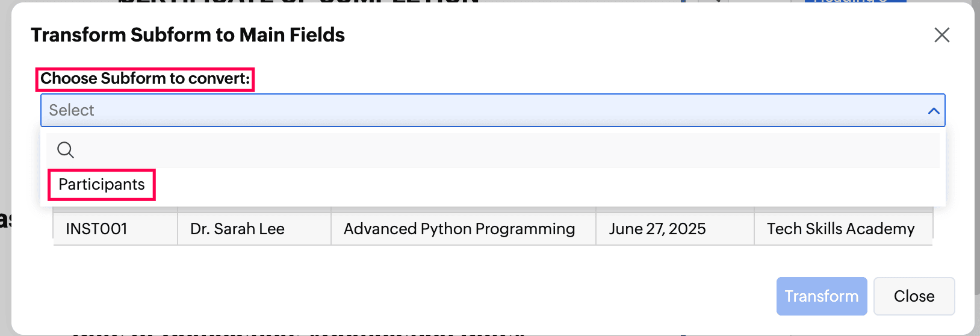
Task: Click the Close button at bottom
Action: (x=914, y=296)
